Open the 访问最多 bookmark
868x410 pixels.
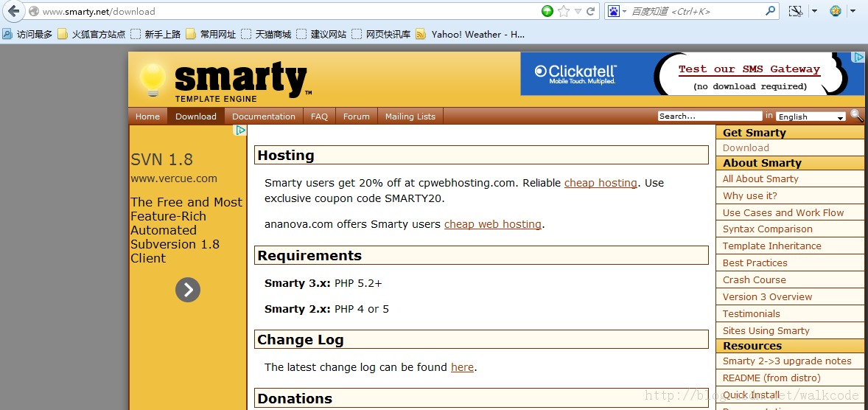[x=27, y=35]
